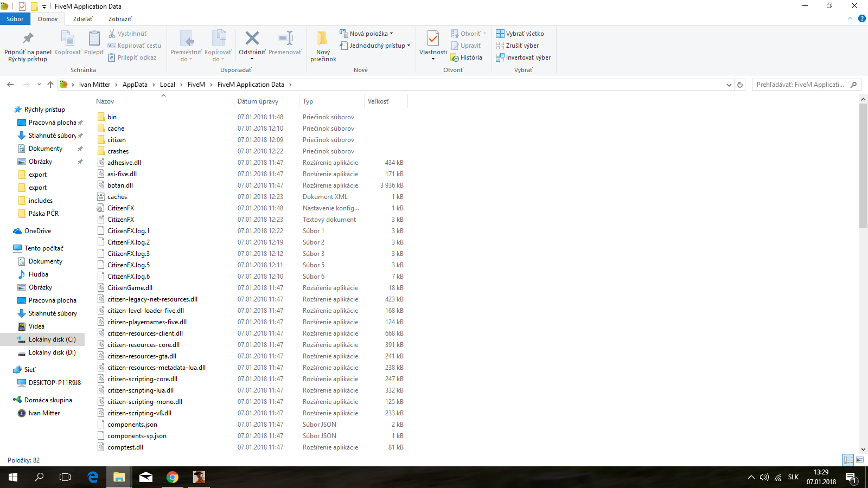Open Sieť network in sidebar
This screenshot has height=488, width=868.
(29, 370)
